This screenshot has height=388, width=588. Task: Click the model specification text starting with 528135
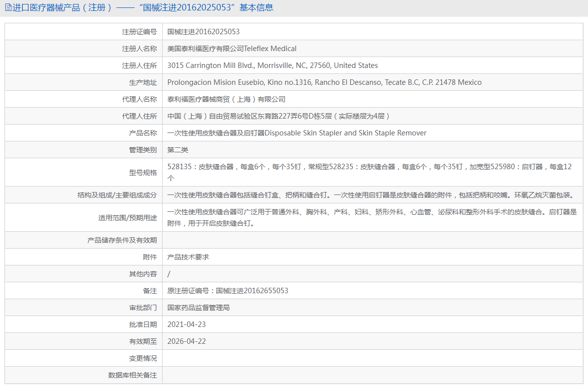[369, 172]
